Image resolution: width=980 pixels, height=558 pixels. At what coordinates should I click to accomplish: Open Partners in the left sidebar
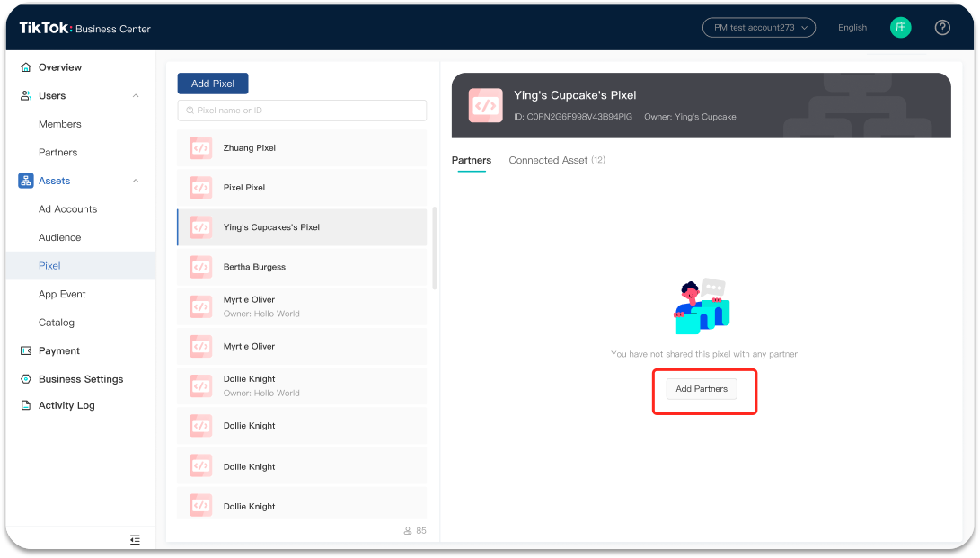pos(58,153)
